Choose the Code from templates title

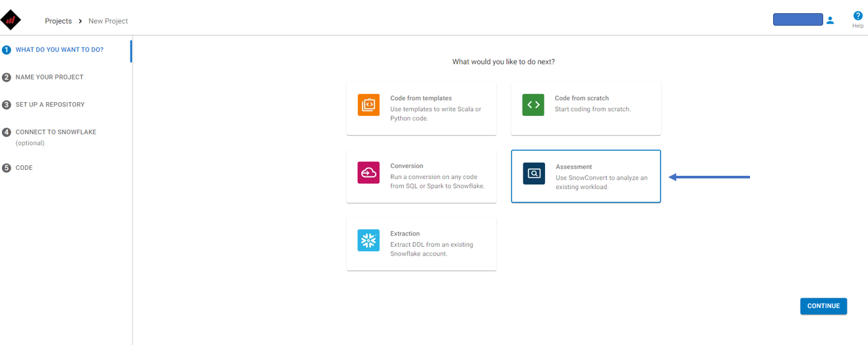coord(421,98)
